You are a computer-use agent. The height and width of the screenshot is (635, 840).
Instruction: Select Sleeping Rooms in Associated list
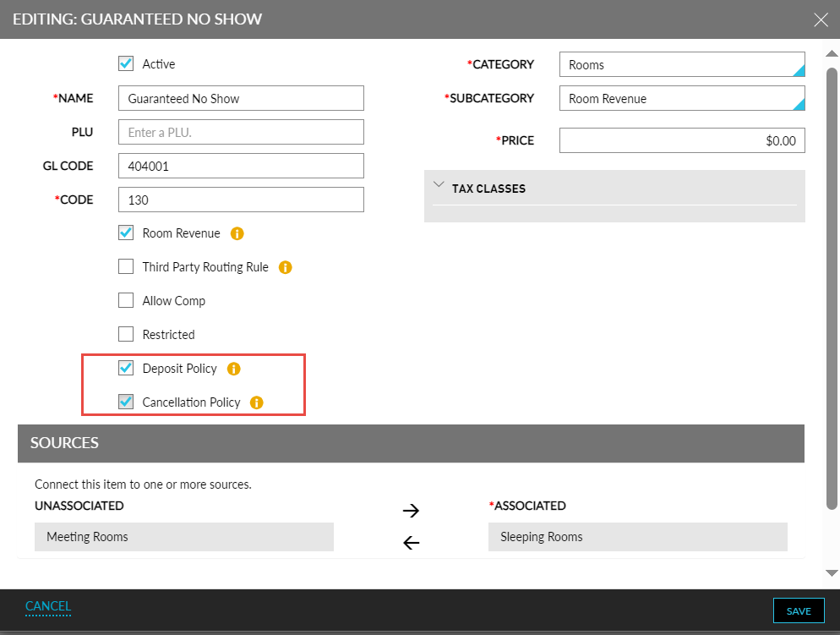tap(637, 537)
